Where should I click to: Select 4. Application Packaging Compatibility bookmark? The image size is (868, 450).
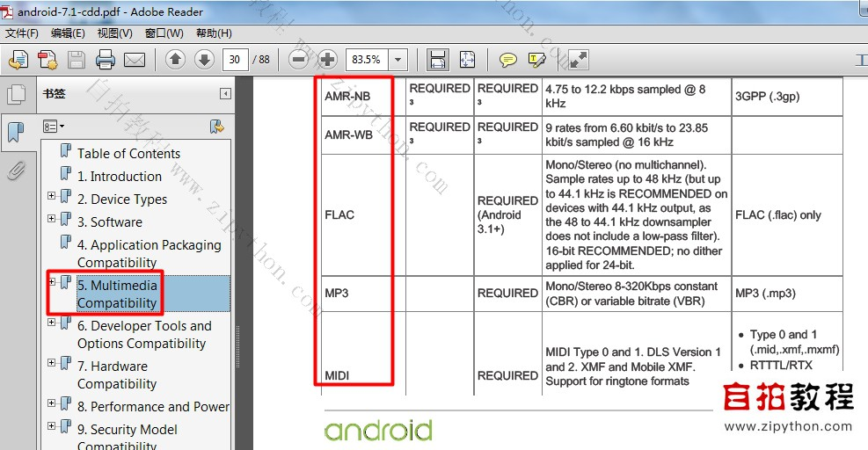pyautogui.click(x=149, y=253)
